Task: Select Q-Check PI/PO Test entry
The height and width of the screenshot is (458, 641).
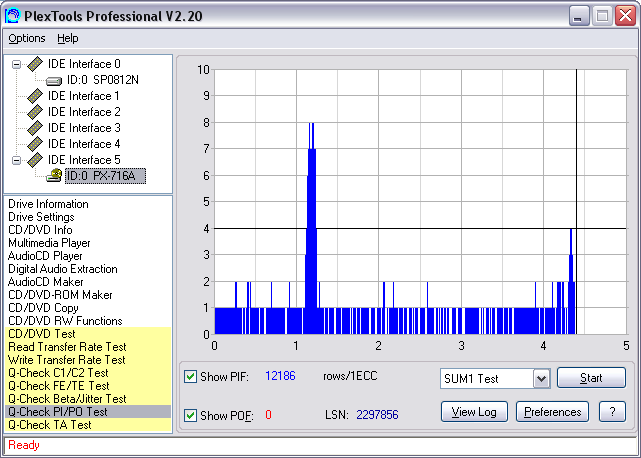Action: [88, 412]
